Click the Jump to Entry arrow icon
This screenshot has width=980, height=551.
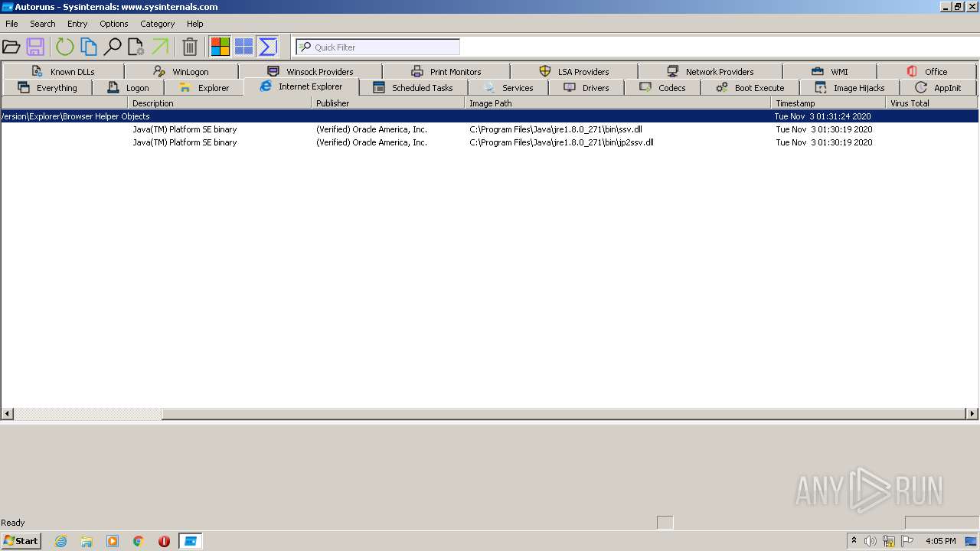pyautogui.click(x=160, y=47)
